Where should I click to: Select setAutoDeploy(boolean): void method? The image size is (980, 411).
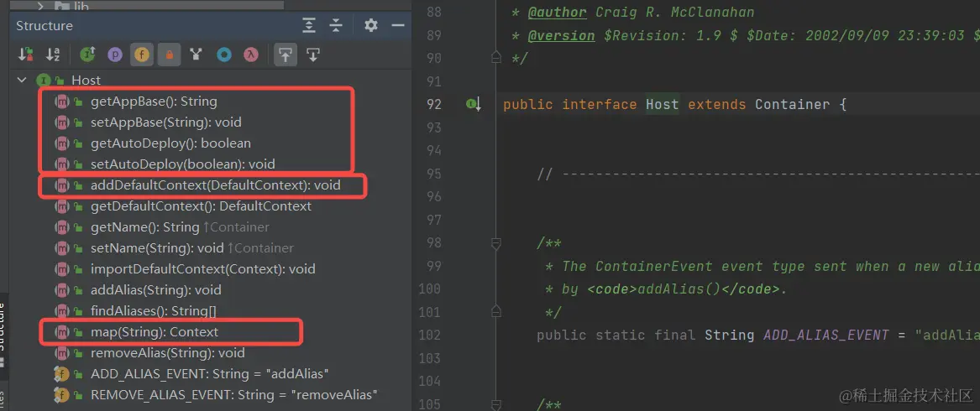182,164
